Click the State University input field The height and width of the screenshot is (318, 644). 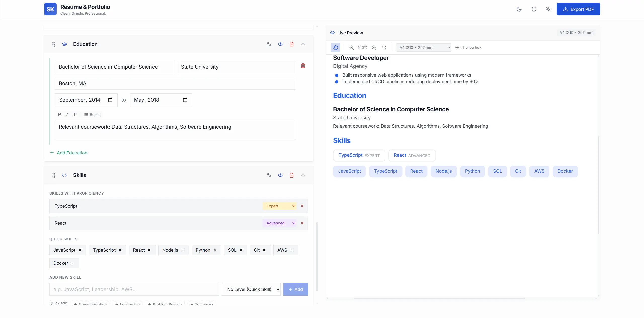pos(236,67)
